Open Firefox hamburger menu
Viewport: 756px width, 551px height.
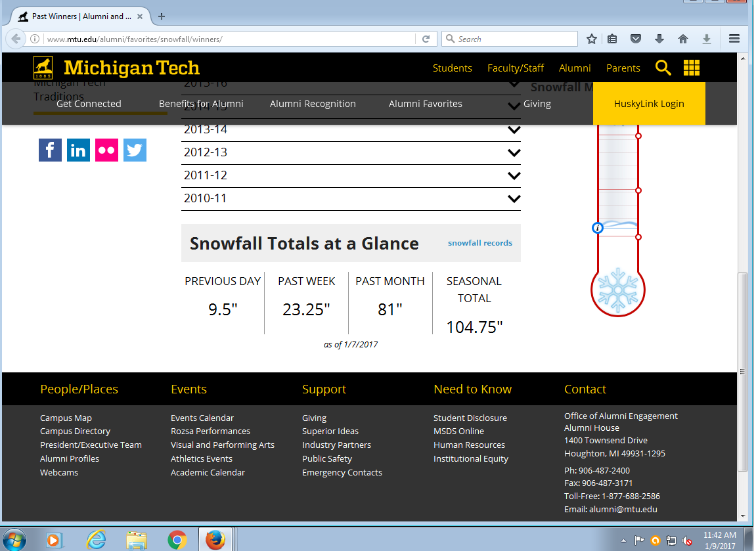coord(734,39)
